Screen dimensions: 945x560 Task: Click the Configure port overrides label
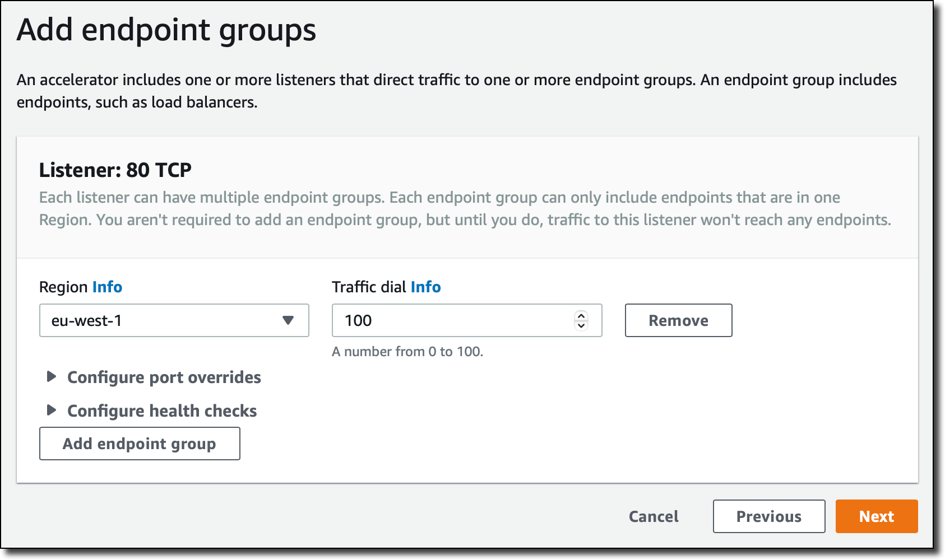(x=164, y=377)
